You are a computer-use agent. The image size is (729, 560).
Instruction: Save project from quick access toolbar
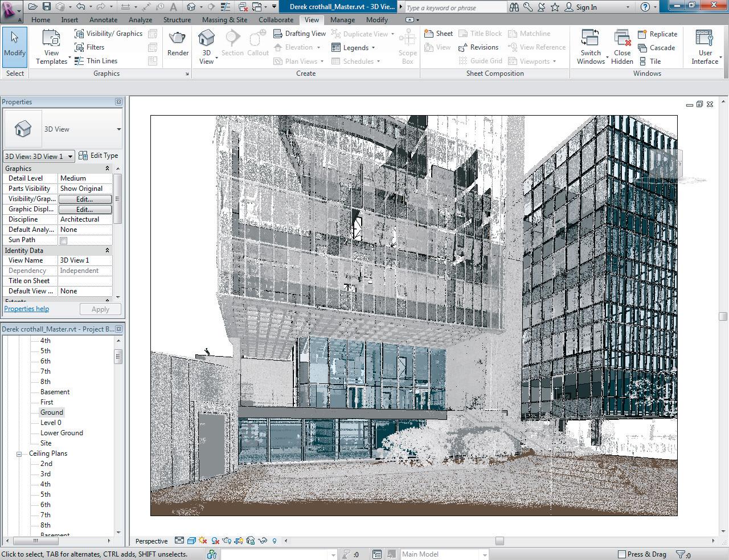tap(47, 7)
